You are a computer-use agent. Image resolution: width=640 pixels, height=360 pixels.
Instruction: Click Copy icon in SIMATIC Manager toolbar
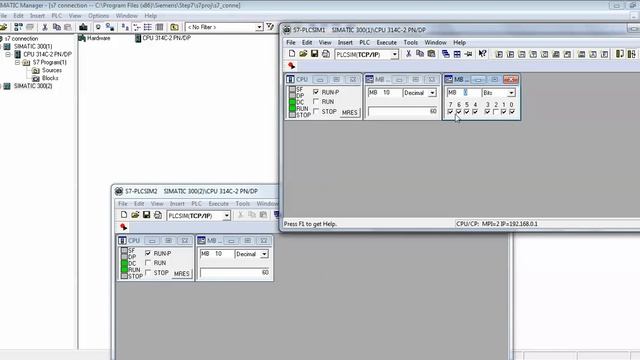(x=57, y=27)
